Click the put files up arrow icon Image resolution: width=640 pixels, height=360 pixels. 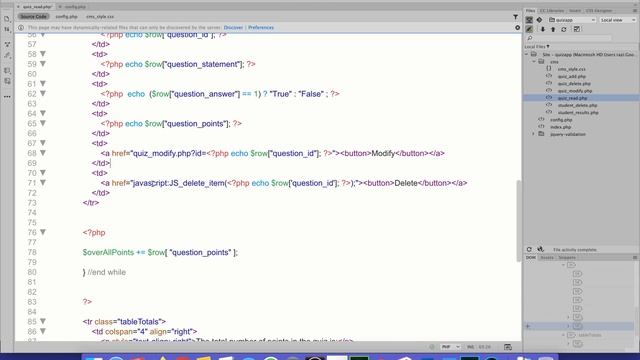tap(553, 29)
